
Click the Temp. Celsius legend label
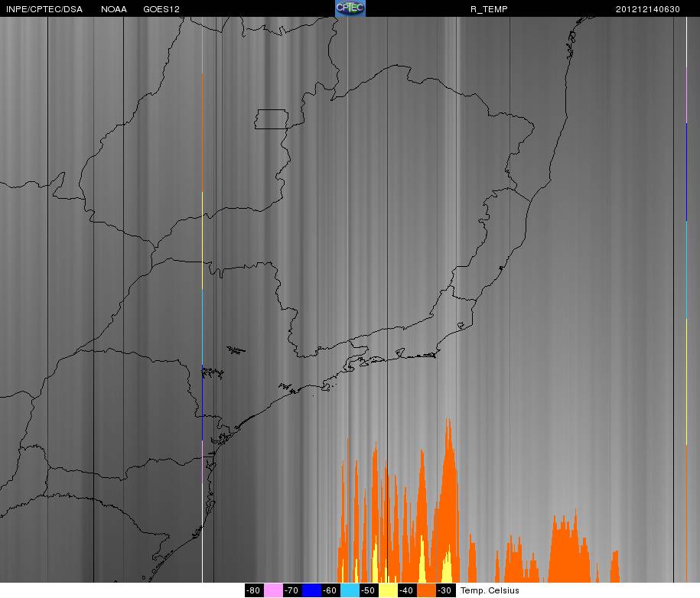coord(490,590)
